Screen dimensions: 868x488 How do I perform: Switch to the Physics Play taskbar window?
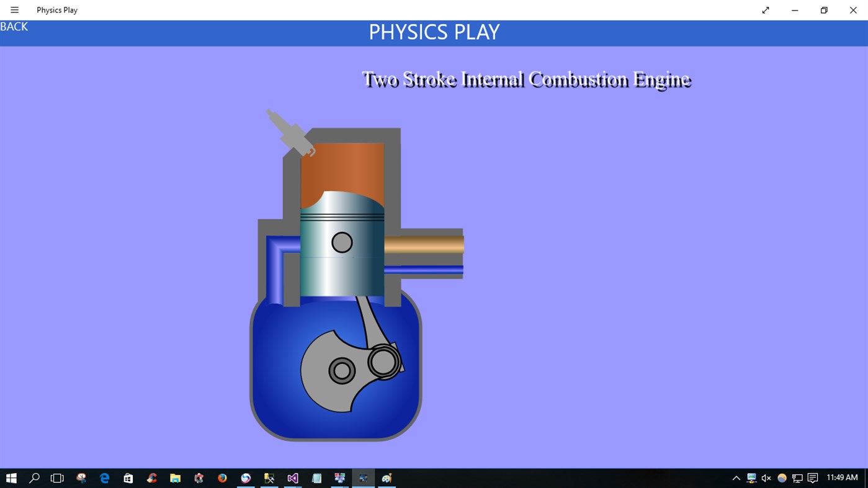pos(363,478)
